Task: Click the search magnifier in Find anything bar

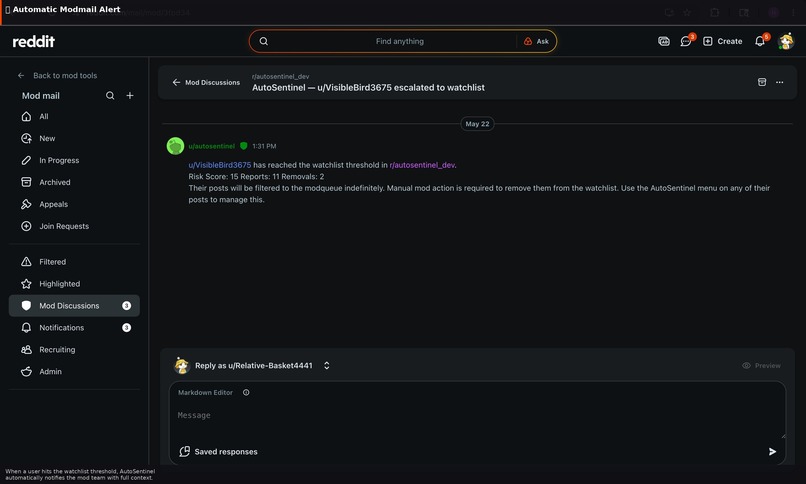Action: click(x=264, y=41)
